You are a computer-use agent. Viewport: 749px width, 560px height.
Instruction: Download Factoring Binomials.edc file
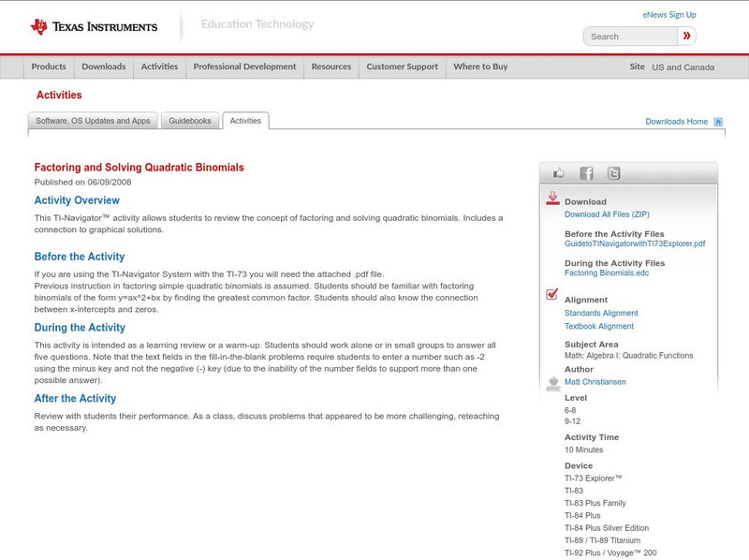(607, 273)
